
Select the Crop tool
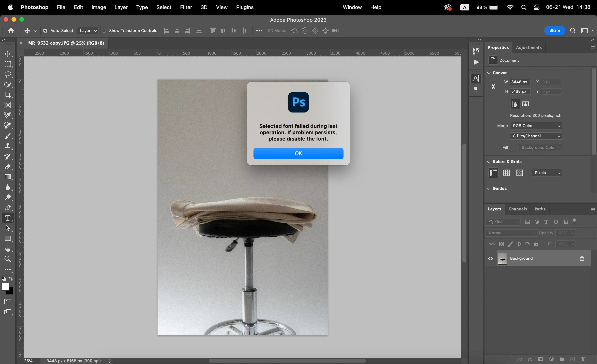(x=8, y=95)
